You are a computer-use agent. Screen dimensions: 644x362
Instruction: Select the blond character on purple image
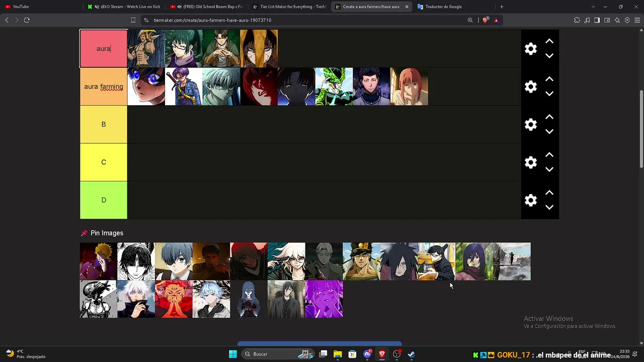point(98,261)
